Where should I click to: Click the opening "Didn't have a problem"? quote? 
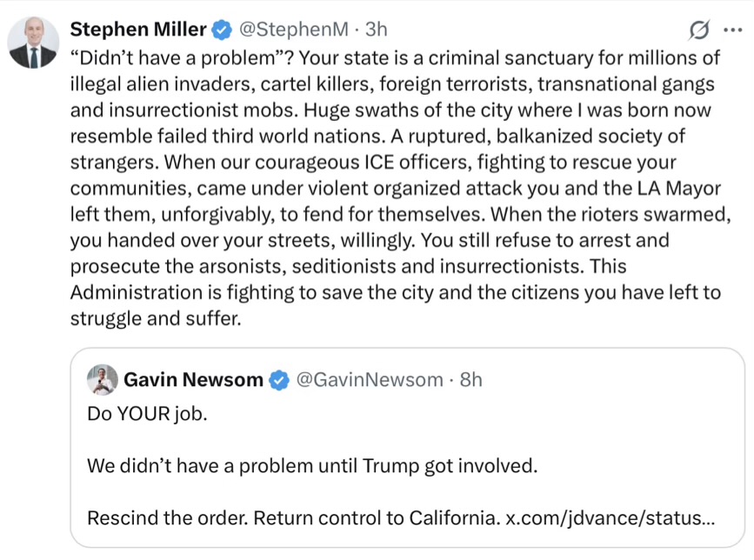tap(182, 58)
